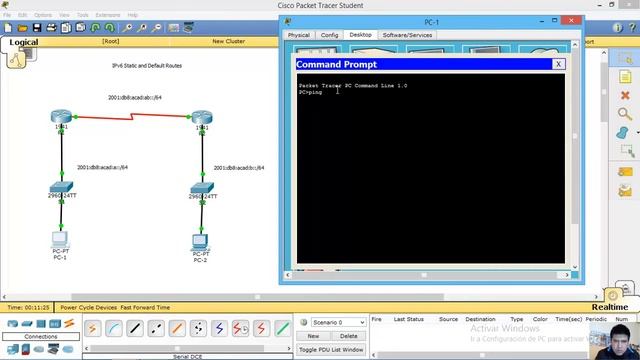Choose the console cable connection
The image size is (640, 360).
(x=113, y=329)
